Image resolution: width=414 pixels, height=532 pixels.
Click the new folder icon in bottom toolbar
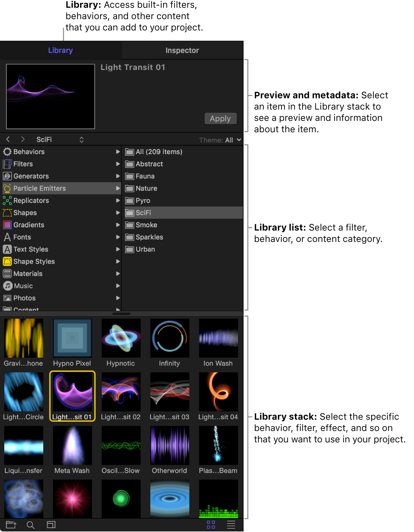coord(11,525)
